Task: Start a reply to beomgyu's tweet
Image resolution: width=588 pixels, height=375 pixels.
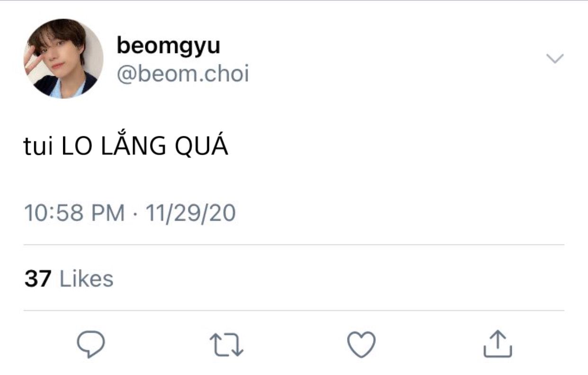Action: pos(90,344)
